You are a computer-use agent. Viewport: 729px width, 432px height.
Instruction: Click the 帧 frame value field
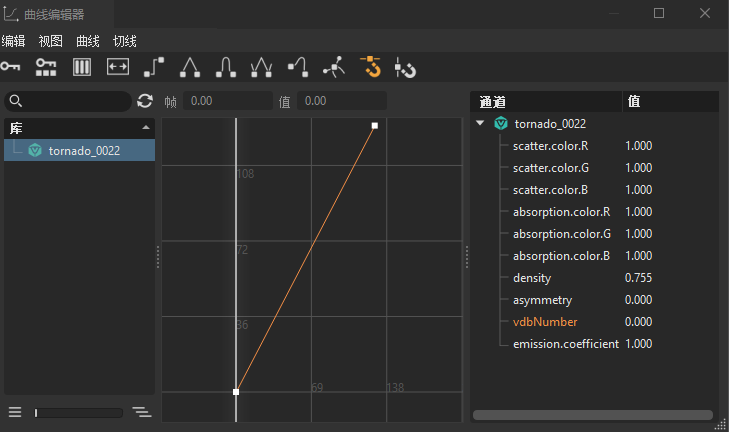(228, 101)
